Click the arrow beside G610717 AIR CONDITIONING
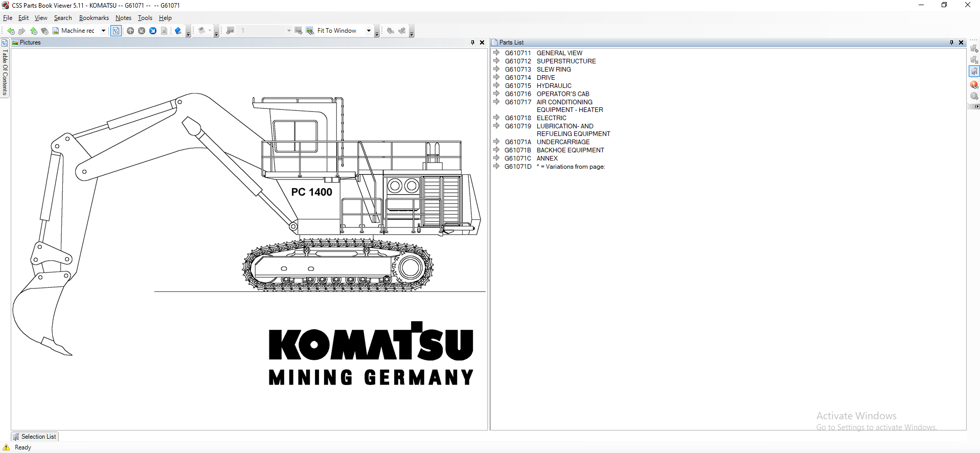The width and height of the screenshot is (980, 453). point(496,102)
